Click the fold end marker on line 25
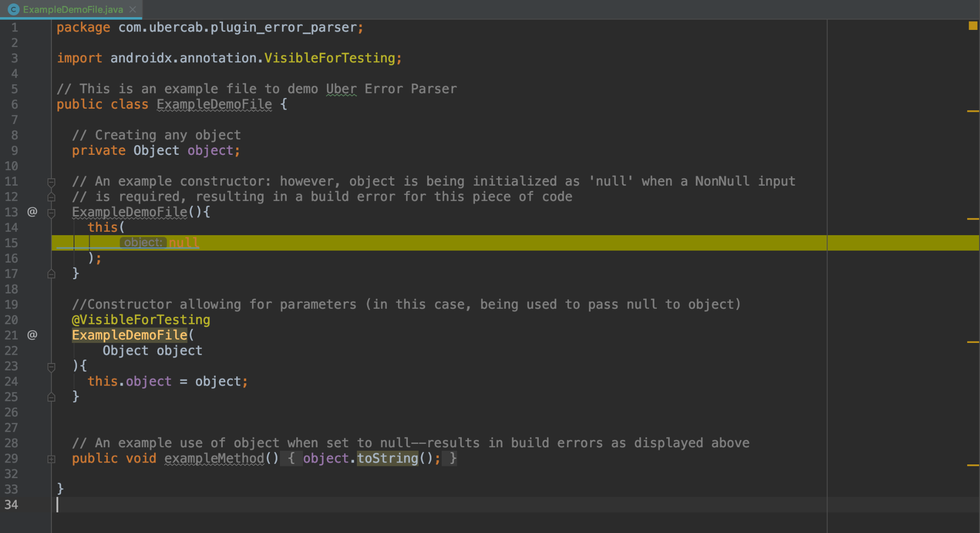 51,397
